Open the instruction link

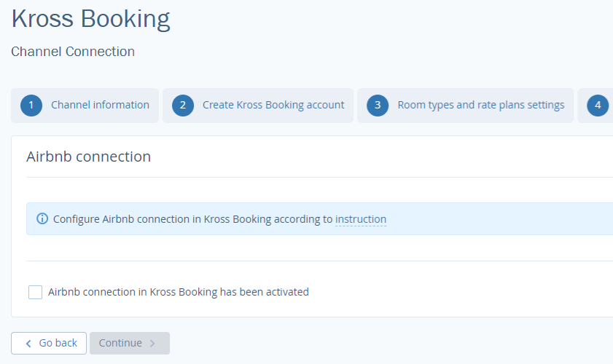[x=361, y=219]
